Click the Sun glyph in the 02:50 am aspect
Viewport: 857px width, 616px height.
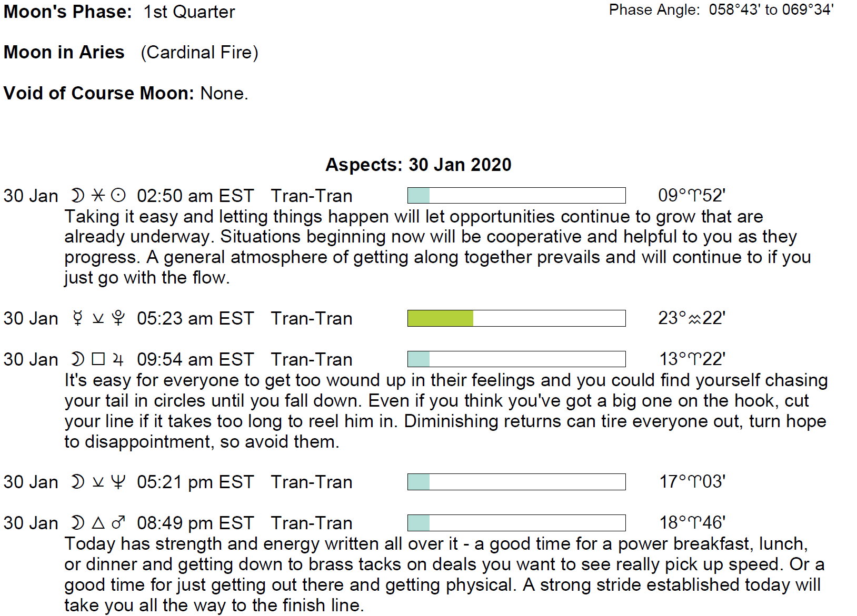(118, 196)
